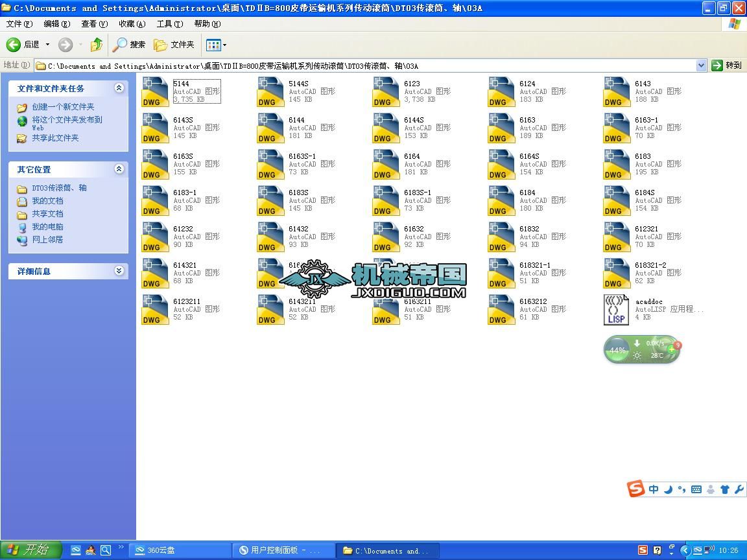Click the Up folder icon on toolbar
This screenshot has width=747, height=560.
point(95,45)
